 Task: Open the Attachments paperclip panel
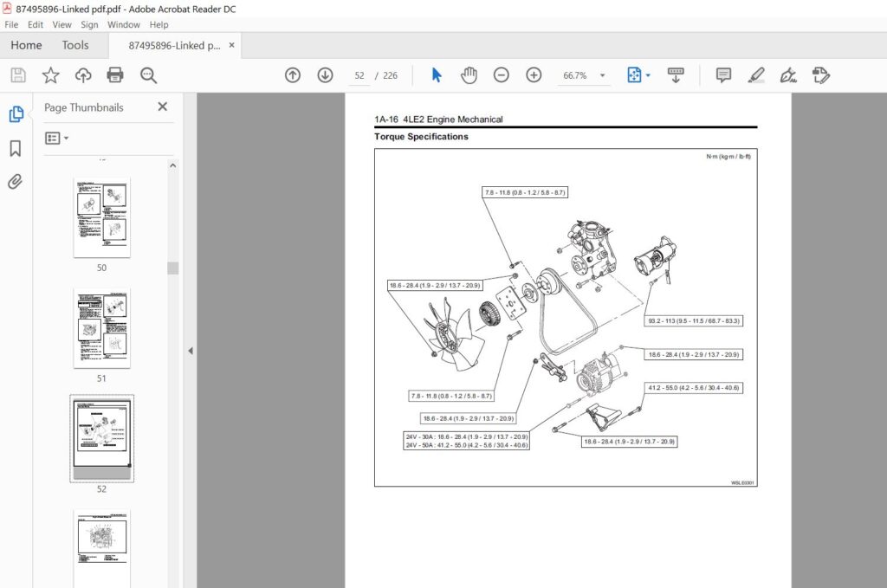click(x=16, y=182)
